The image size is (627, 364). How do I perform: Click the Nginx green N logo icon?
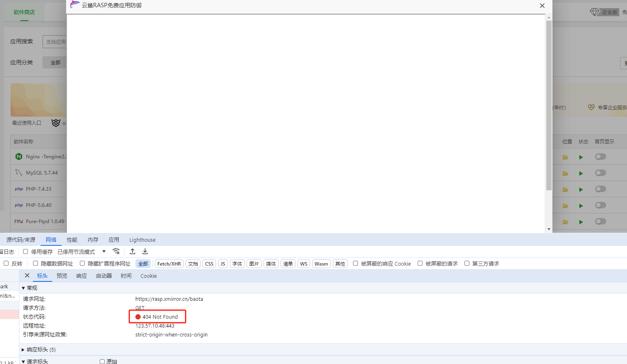point(19,156)
